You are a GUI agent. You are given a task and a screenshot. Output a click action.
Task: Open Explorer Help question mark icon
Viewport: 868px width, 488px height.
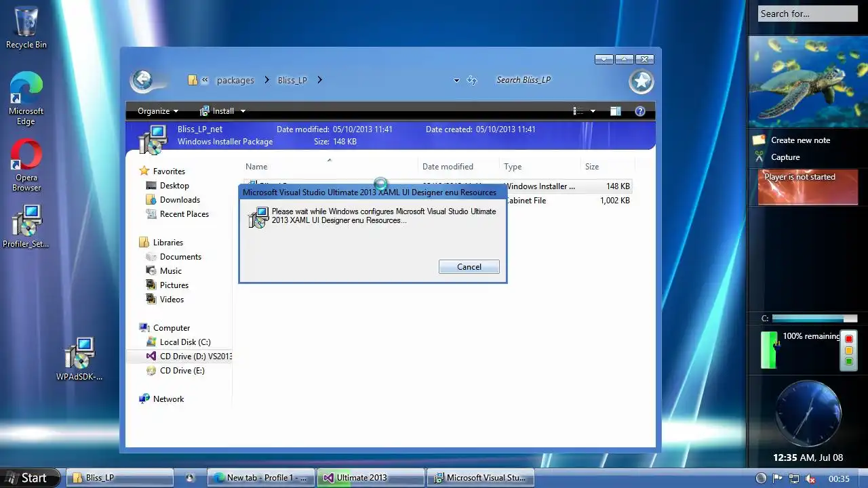click(x=639, y=111)
